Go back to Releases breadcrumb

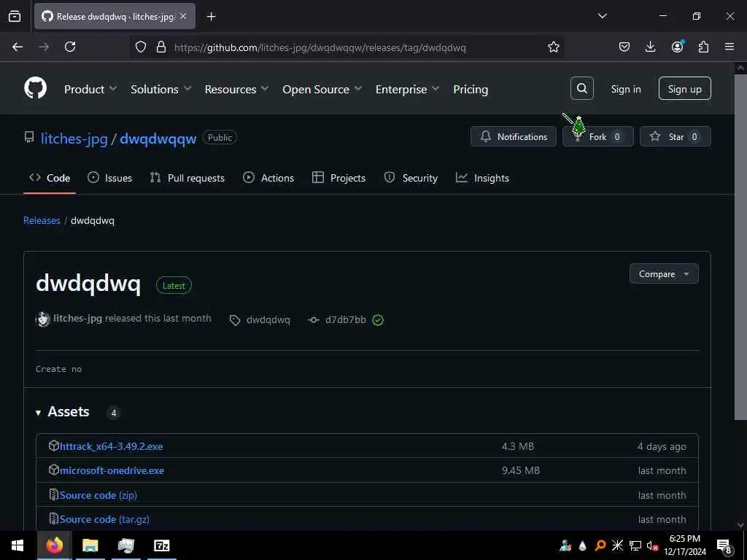tap(42, 220)
